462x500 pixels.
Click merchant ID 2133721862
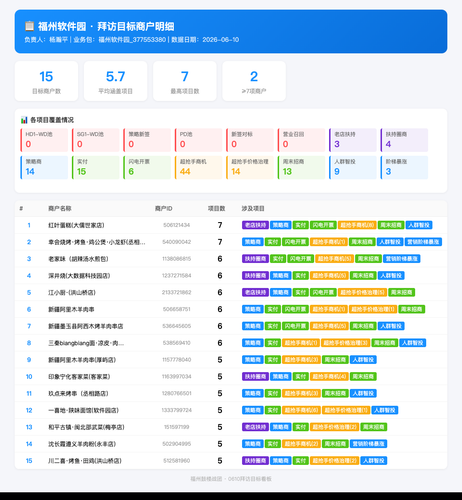point(177,292)
